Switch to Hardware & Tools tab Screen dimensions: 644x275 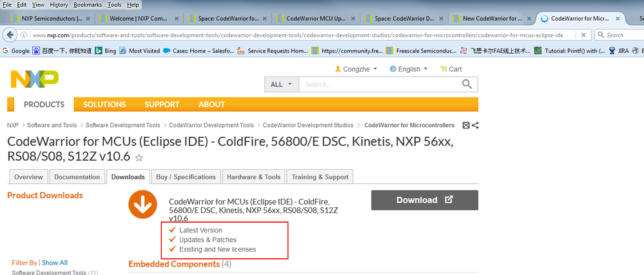click(x=254, y=177)
